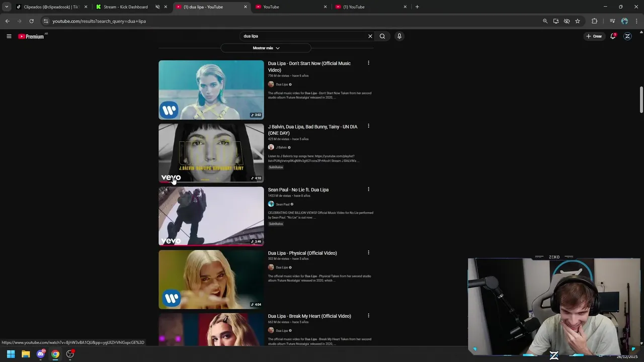Play UN DIA (ONE DAY) thumbnail
The image size is (644, 362).
point(211,153)
